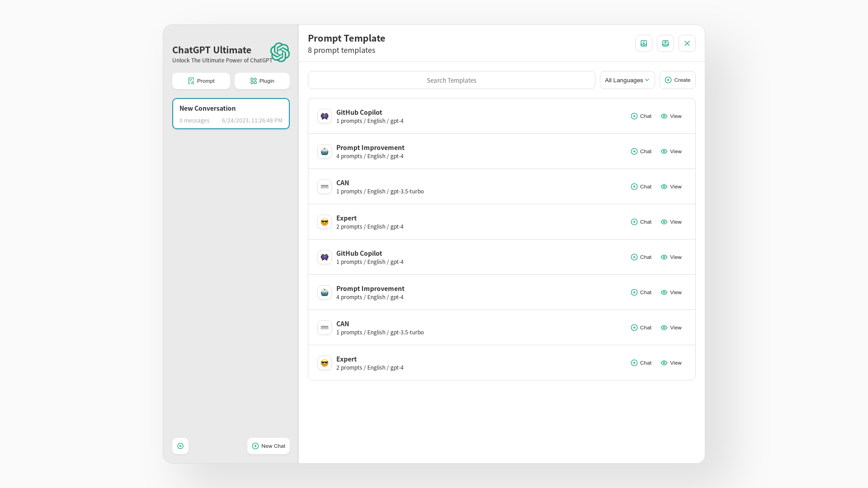Click the ChatGPT logo in the sidebar
Viewport: 868px width, 488px height.
click(x=280, y=52)
